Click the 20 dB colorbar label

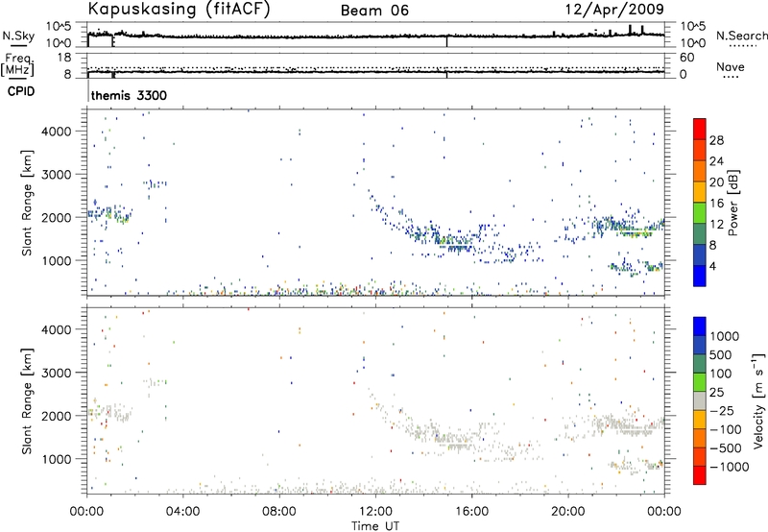[716, 182]
